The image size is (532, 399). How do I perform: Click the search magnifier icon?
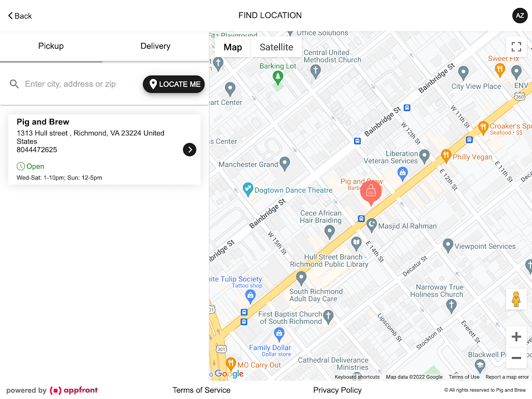(14, 84)
